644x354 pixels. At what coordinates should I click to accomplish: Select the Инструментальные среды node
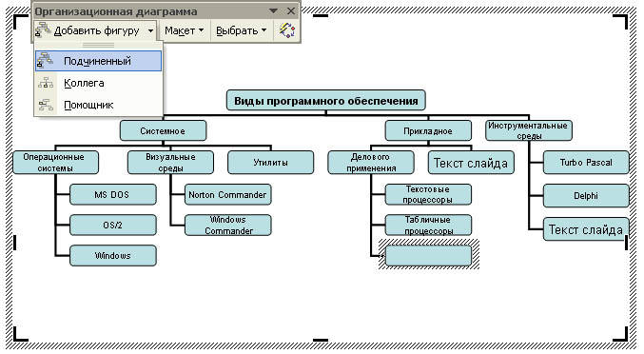529,130
